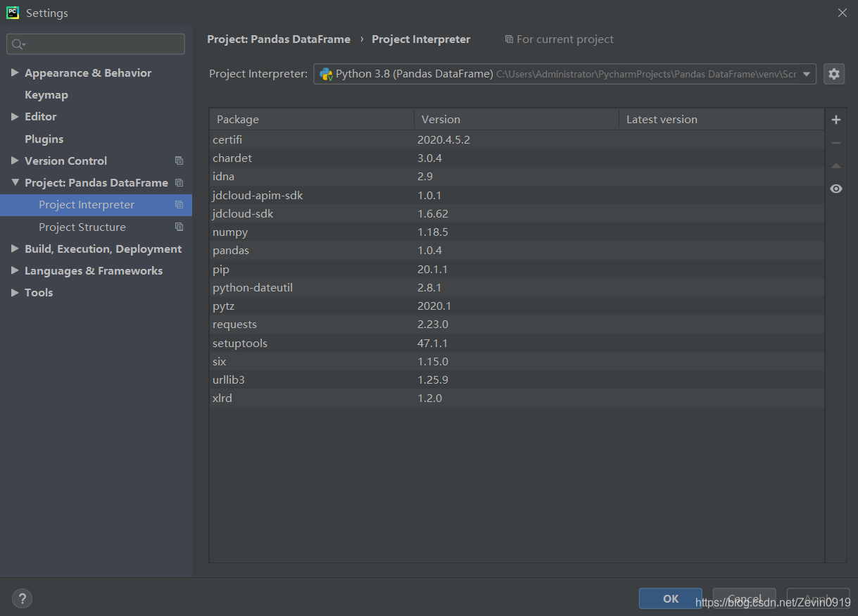Click project-level icon beside Project Interpreter item
This screenshot has height=616, width=858.
point(179,205)
